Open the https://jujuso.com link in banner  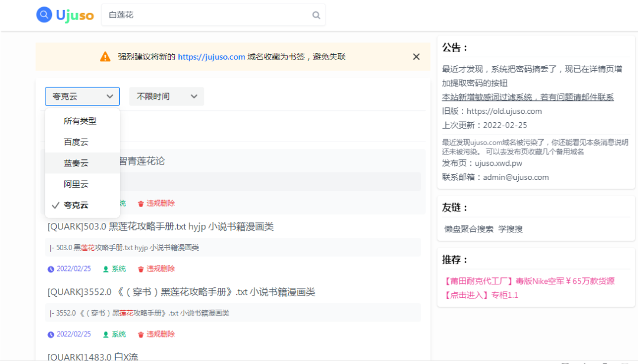pos(211,57)
